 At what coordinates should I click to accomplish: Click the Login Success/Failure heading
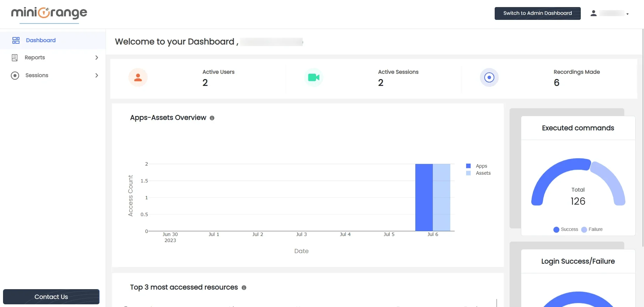578,261
